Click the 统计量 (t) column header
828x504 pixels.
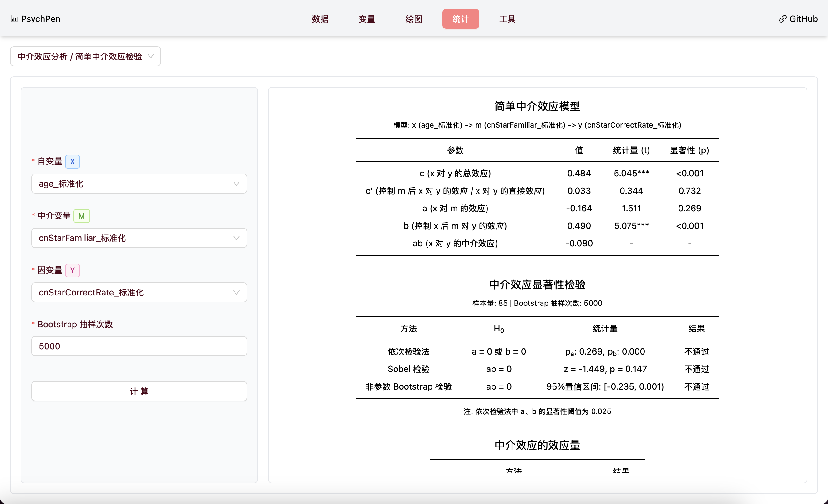pos(631,150)
